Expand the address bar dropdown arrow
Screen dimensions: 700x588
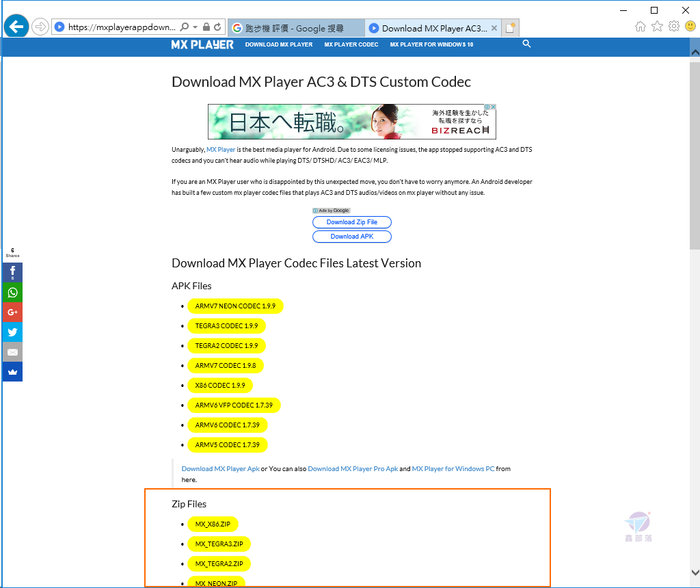[195, 27]
